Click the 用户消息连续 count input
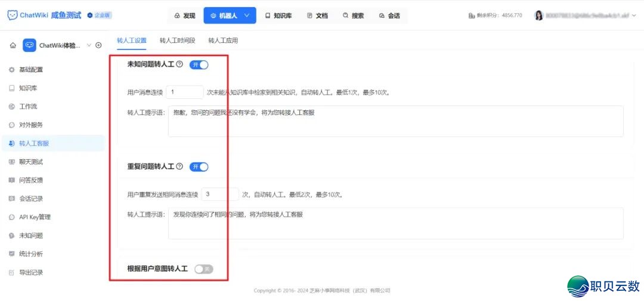 (185, 92)
